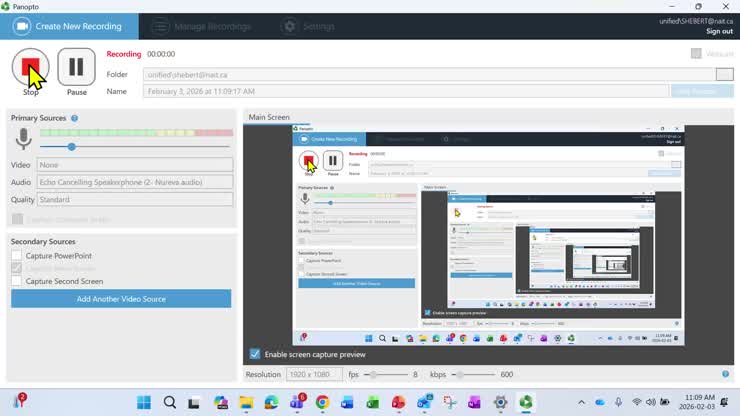Open the Windows Start menu
Viewport: 740px width, 416px height.
tap(144, 402)
